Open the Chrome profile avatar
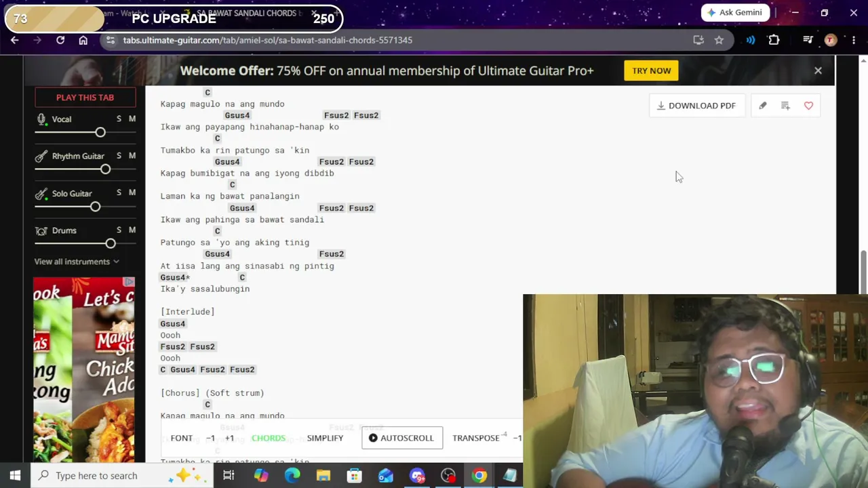 (830, 40)
